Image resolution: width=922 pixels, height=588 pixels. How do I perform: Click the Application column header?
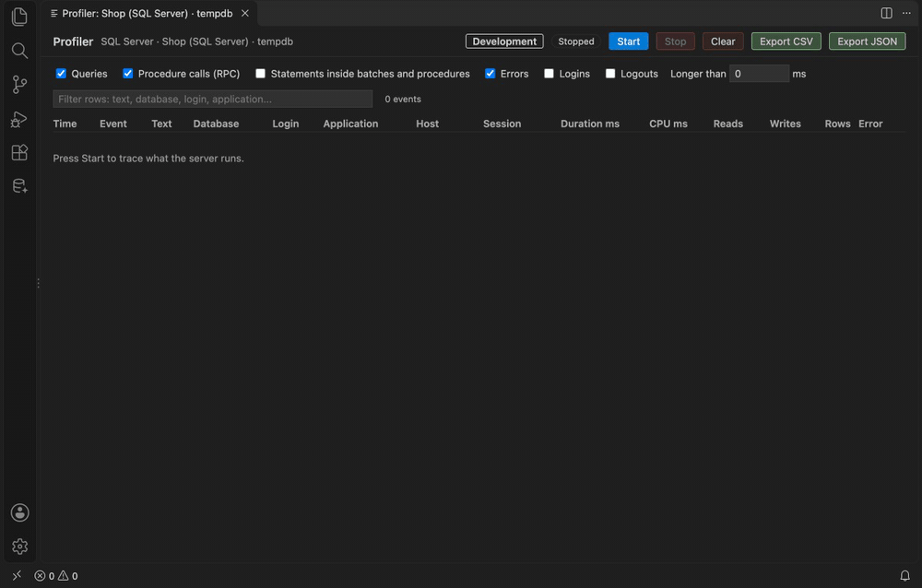(x=350, y=123)
